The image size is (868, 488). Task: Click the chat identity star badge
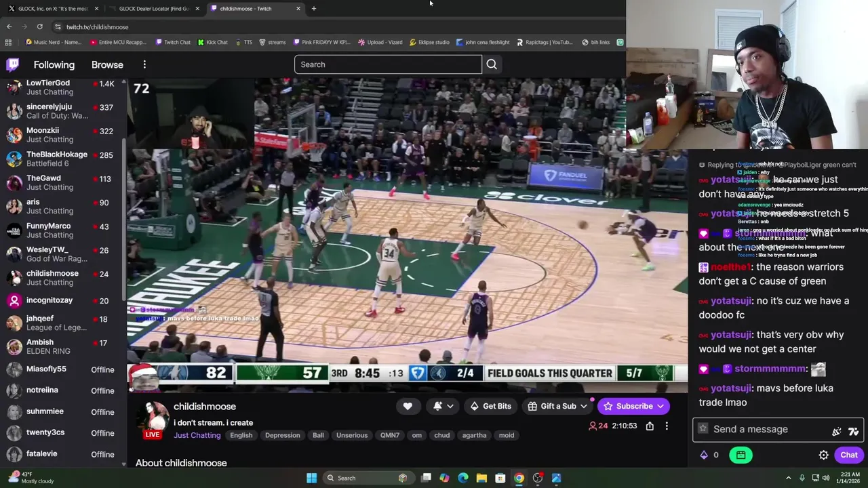703,428
